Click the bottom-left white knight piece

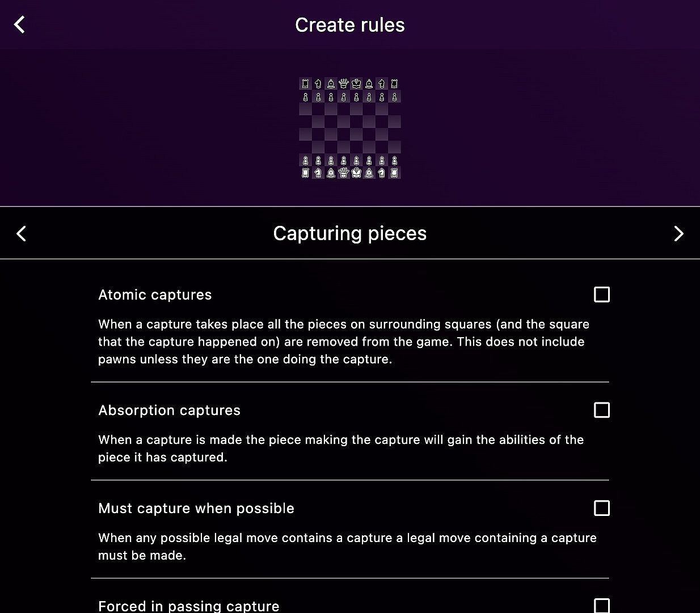coord(318,173)
